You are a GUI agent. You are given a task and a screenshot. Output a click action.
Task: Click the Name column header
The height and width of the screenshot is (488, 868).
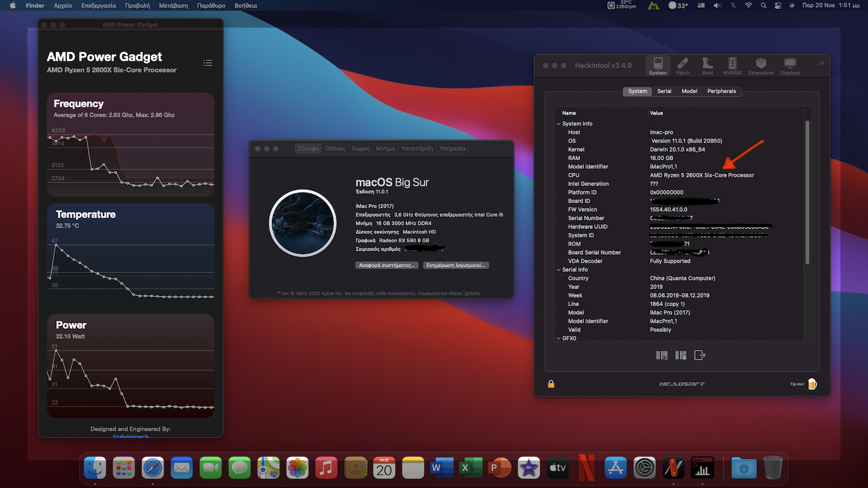pyautogui.click(x=569, y=113)
